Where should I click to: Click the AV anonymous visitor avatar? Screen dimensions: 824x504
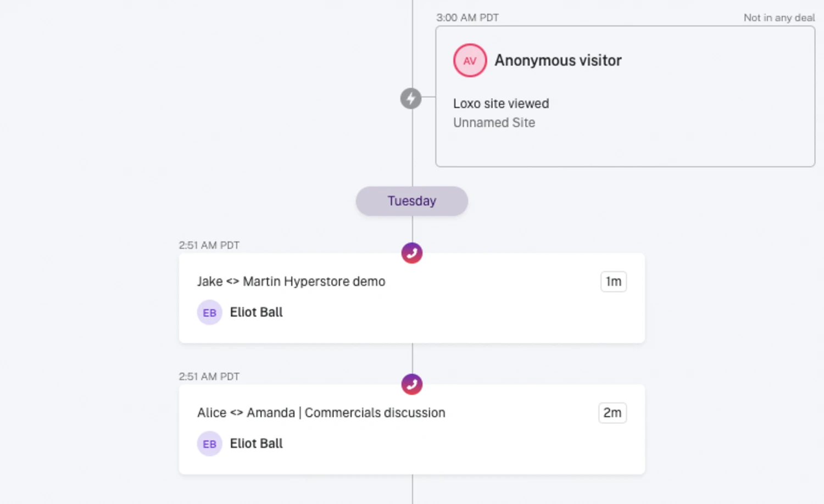(x=470, y=60)
